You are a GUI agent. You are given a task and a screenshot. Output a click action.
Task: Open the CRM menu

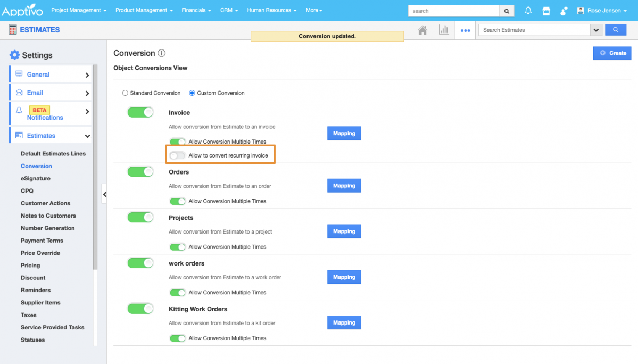(229, 10)
